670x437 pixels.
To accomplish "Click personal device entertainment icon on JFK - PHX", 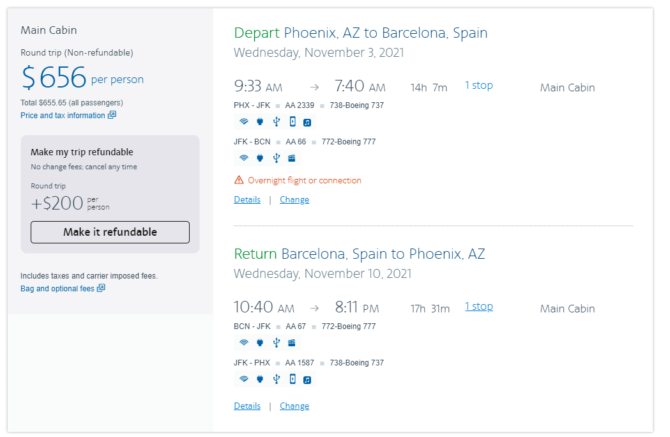I will [x=292, y=379].
